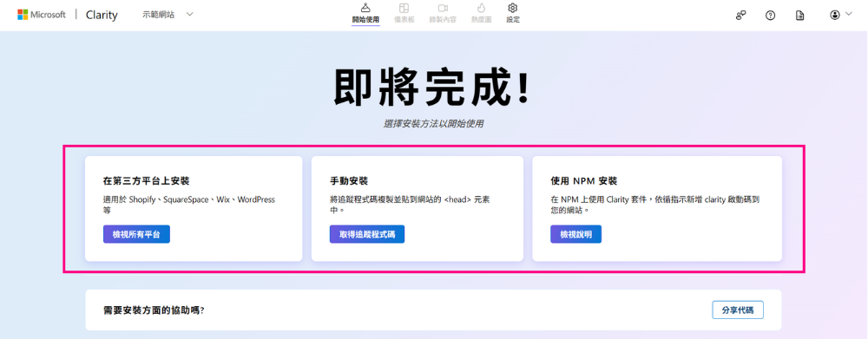Click the 取得追蹤程式碼 button
Screen dimensions: 868x339
[367, 234]
